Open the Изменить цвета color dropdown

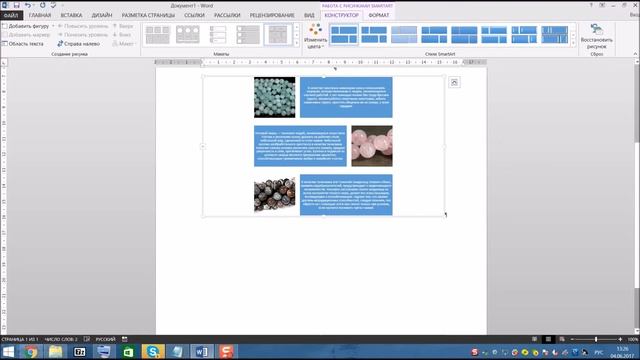(x=316, y=37)
